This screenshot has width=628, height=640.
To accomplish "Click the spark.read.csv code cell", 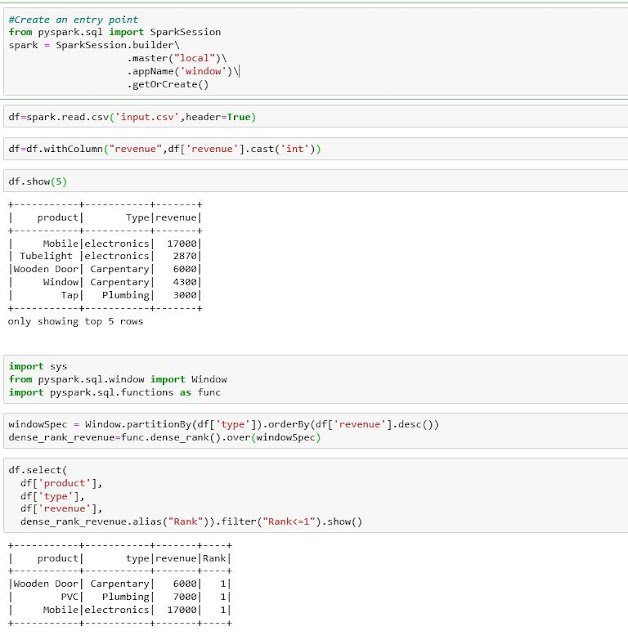I will pyautogui.click(x=315, y=117).
